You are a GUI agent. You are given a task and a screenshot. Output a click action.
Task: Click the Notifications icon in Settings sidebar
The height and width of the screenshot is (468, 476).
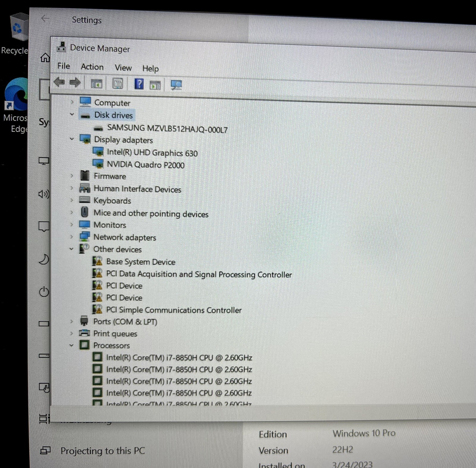coord(44,227)
